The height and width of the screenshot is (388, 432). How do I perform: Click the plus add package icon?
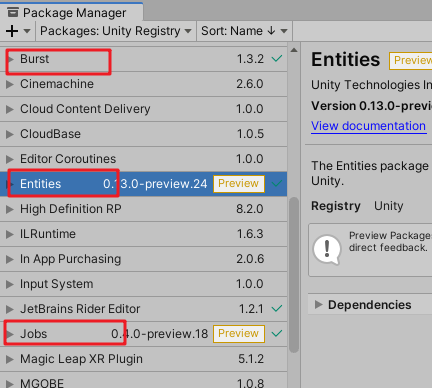(12, 31)
